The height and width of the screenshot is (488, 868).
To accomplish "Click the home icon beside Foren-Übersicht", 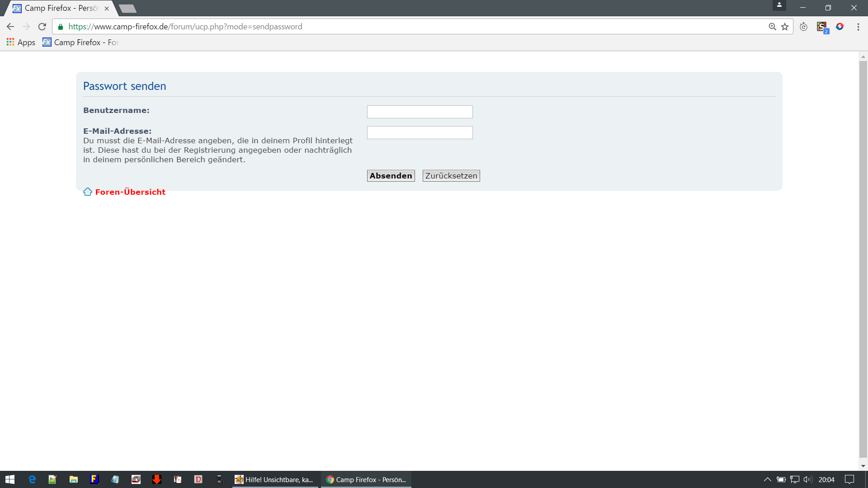I will coord(88,192).
